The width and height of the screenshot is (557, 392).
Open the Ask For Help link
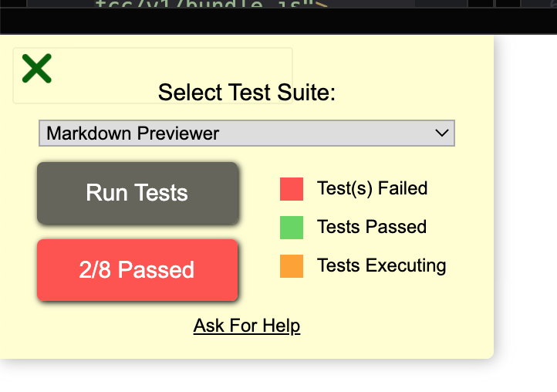click(247, 326)
